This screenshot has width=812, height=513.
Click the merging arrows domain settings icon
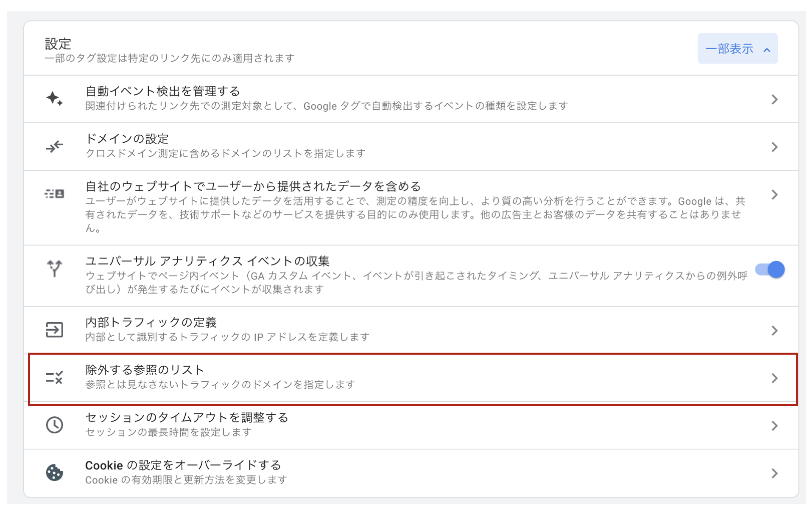[x=55, y=146]
